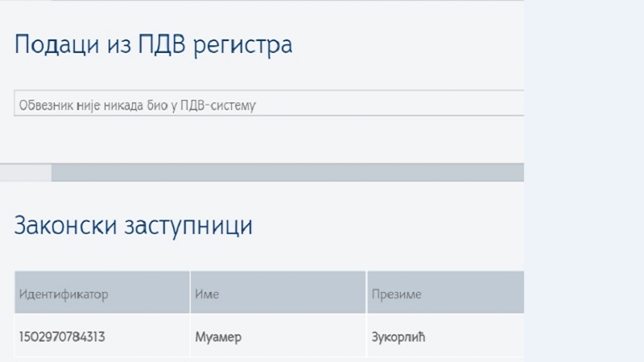
Task: Click the light thumb segment of gray bar
Action: (26, 172)
